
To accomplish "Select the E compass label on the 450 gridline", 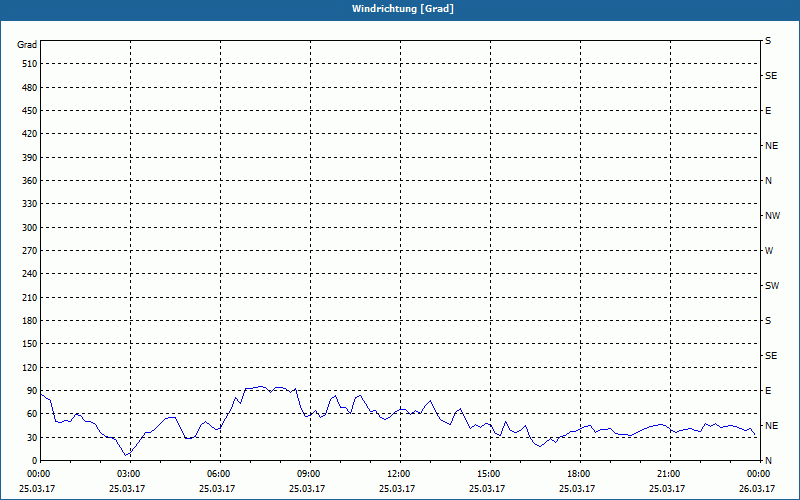I will tap(768, 111).
